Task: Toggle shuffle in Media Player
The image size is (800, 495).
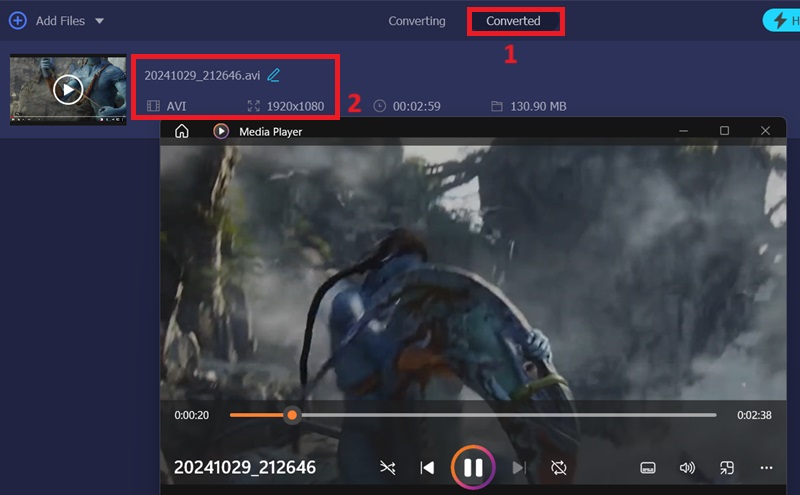Action: pos(387,467)
